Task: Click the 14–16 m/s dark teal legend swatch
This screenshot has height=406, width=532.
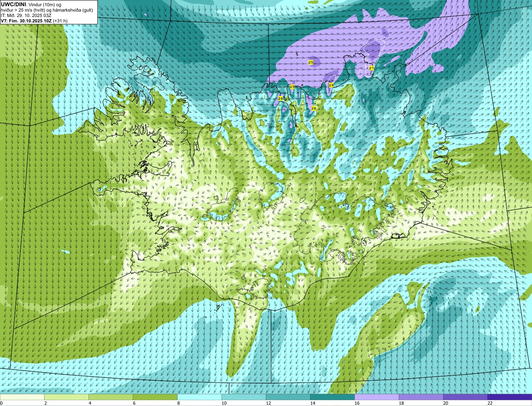Action: click(332, 397)
